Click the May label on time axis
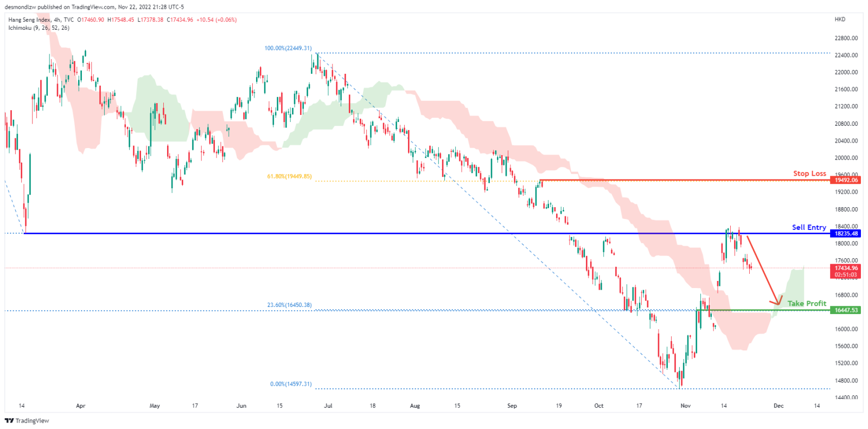 tap(155, 406)
